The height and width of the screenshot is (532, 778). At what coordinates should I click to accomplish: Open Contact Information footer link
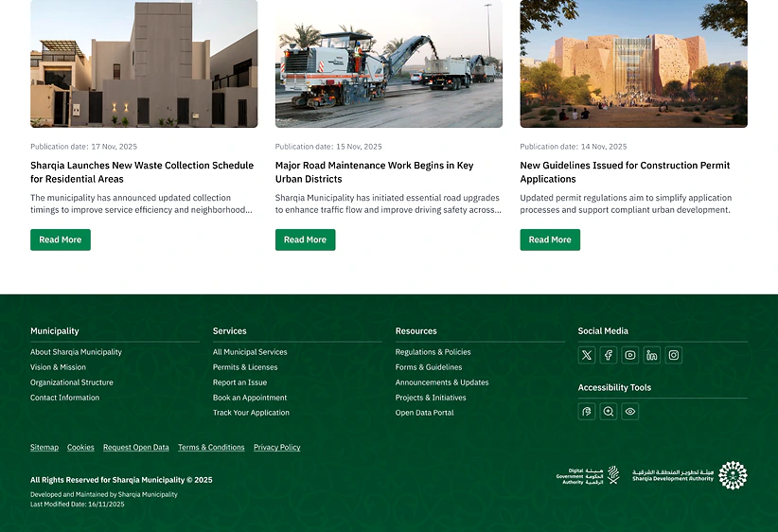point(64,398)
